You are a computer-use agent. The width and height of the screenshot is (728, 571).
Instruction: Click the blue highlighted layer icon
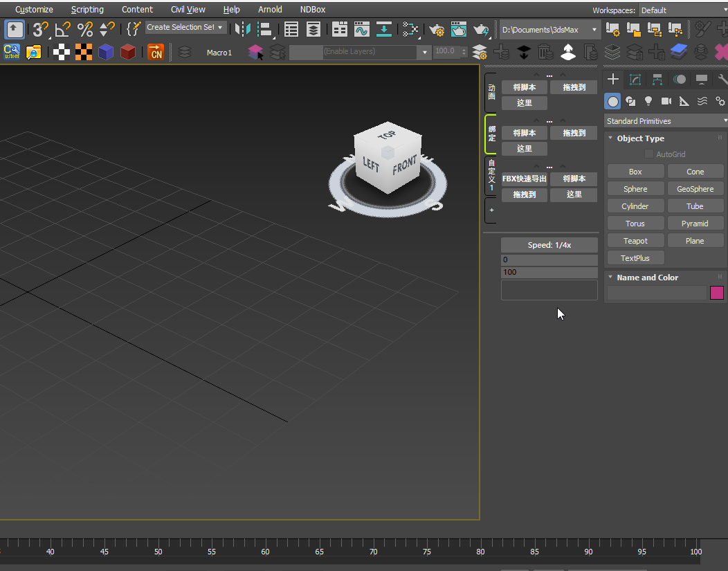679,52
